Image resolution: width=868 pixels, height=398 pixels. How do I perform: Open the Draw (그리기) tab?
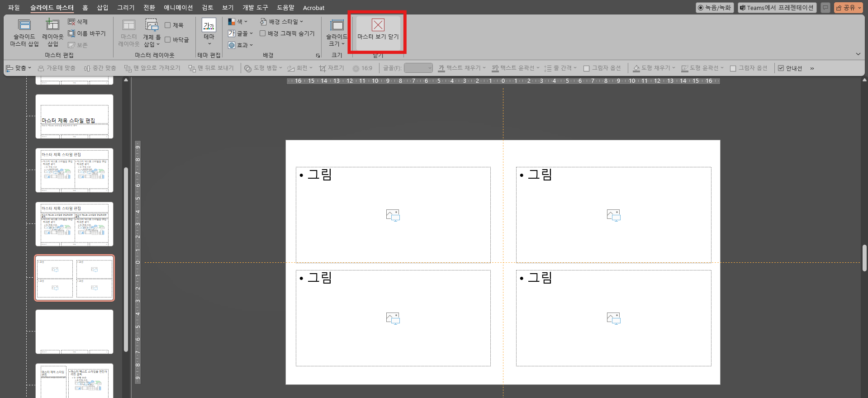point(126,8)
